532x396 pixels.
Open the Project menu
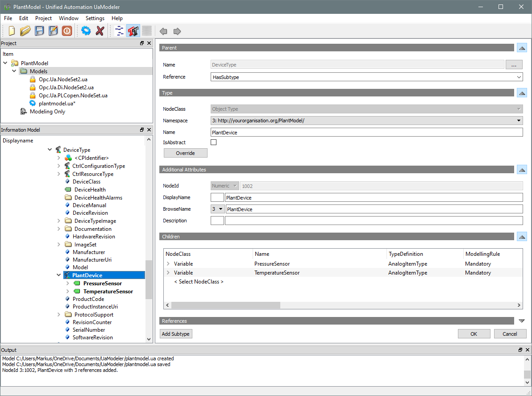[43, 18]
